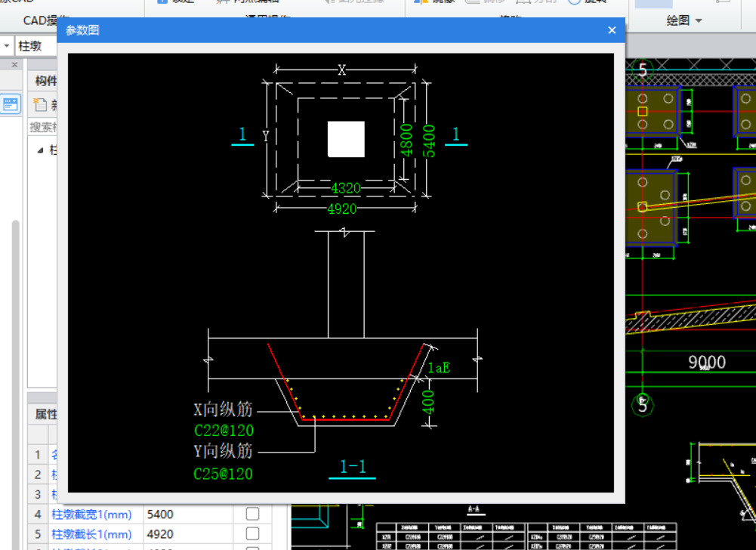Tick the checkbox for 柱墩截长1(mm)
Screen dimensions: 756x550
click(253, 533)
